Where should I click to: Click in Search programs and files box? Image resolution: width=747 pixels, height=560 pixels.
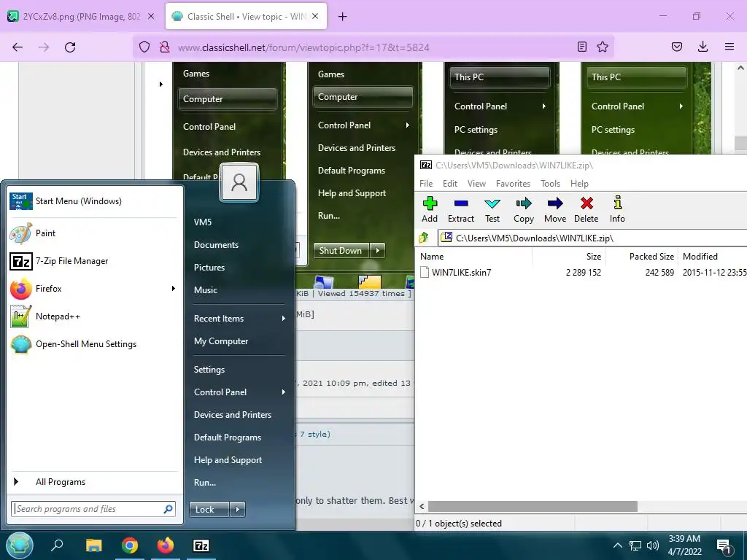(93, 509)
